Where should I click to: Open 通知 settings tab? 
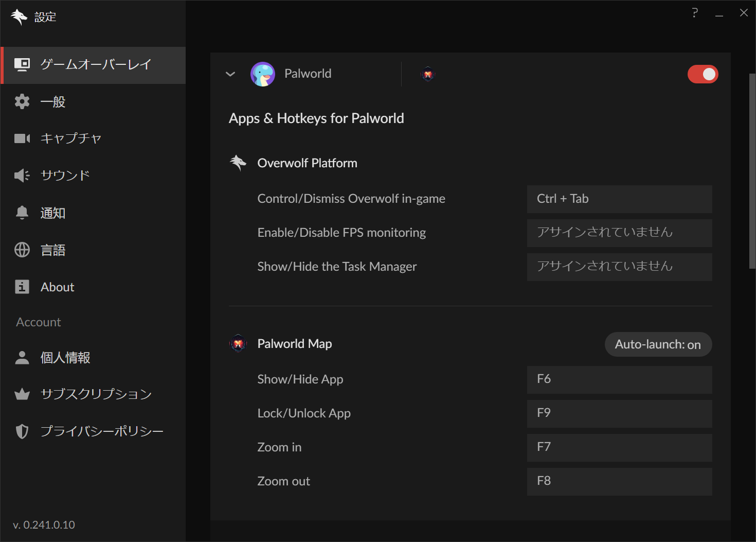tap(93, 213)
